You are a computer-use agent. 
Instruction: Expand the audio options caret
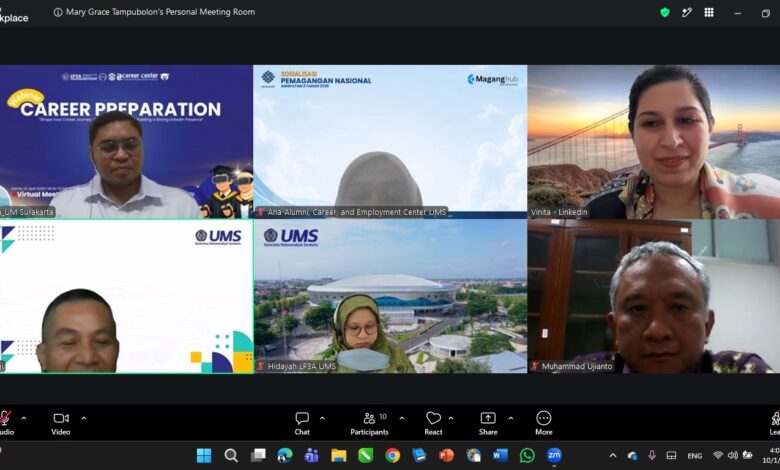click(x=23, y=418)
